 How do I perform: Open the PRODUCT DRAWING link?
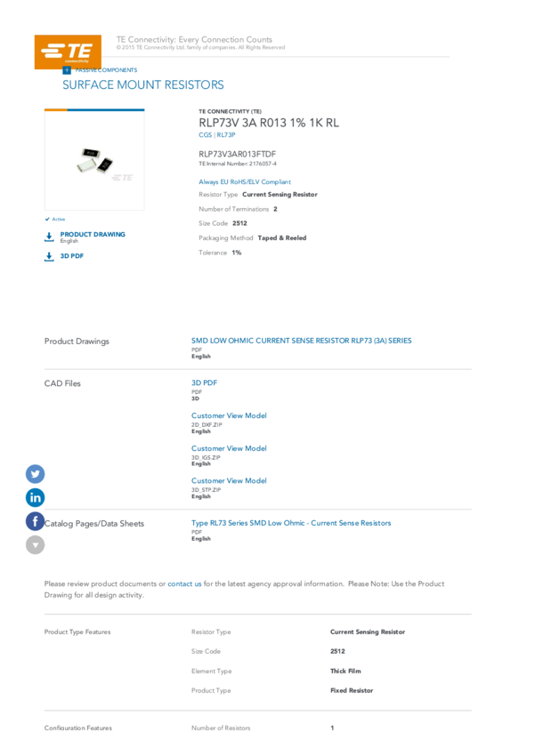pos(93,234)
